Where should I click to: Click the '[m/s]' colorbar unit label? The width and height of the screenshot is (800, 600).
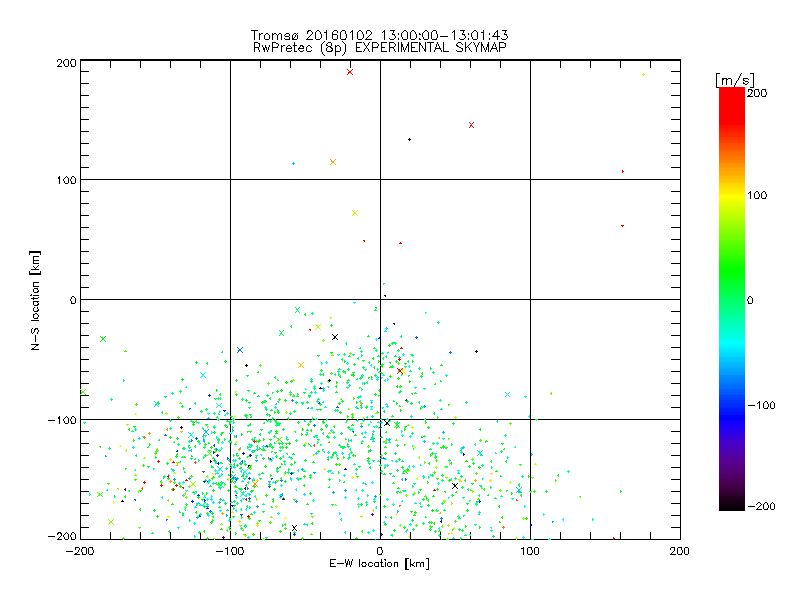tap(734, 80)
